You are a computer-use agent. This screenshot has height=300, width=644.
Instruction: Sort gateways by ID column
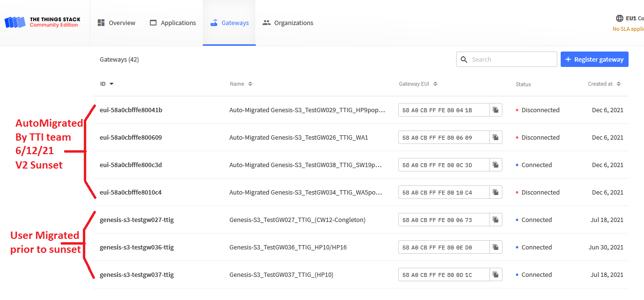[106, 84]
